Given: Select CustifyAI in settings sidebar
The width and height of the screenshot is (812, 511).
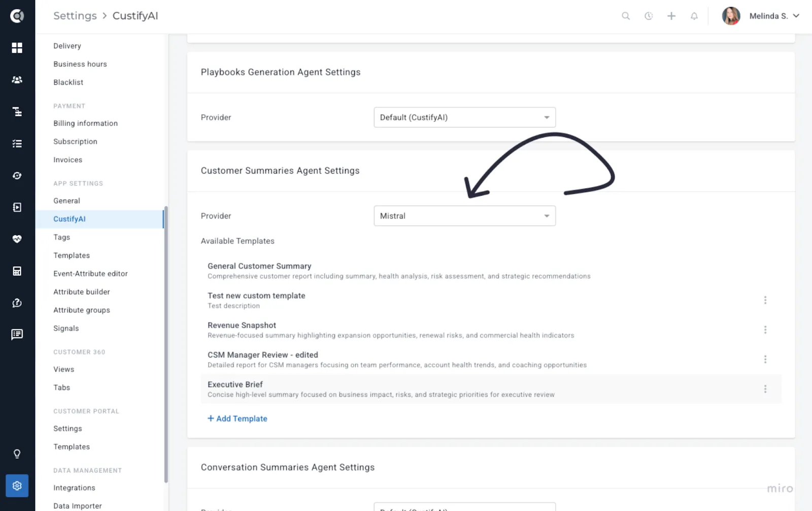Looking at the screenshot, I should tap(99, 219).
